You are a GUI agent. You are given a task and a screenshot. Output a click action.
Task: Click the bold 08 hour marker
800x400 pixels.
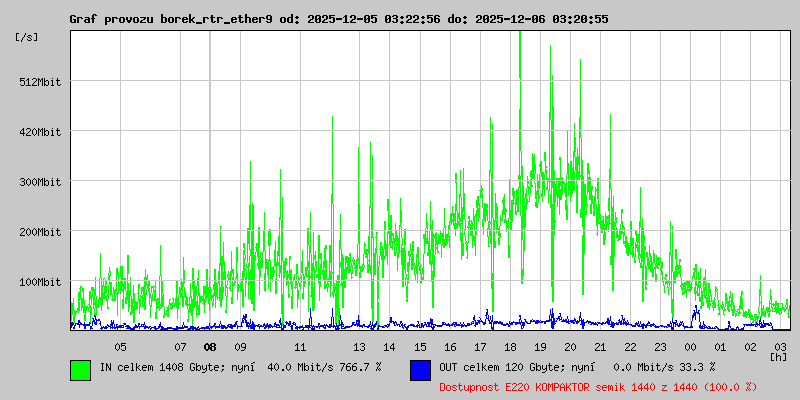pos(210,347)
